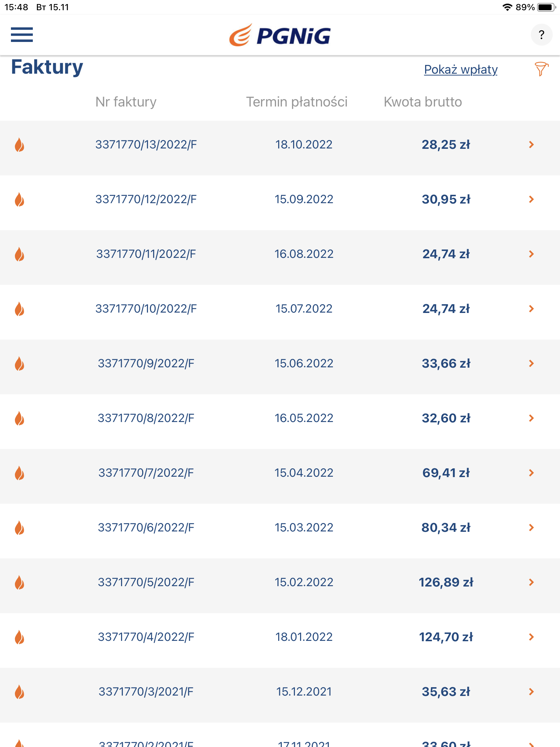Image resolution: width=560 pixels, height=747 pixels.
Task: Open invoice with amount 80,34 zł
Action: (x=446, y=528)
